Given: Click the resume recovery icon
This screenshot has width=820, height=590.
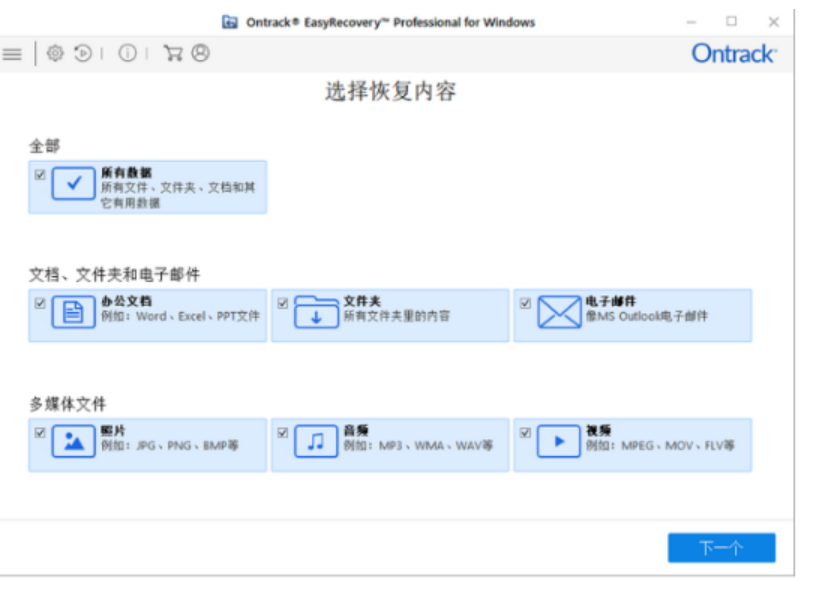Looking at the screenshot, I should (84, 54).
